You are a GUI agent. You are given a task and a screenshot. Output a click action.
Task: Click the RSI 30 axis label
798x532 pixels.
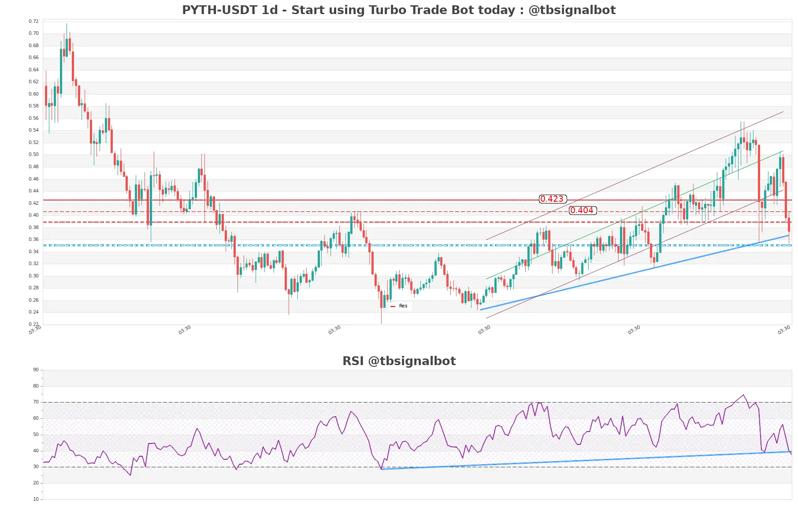[36, 466]
